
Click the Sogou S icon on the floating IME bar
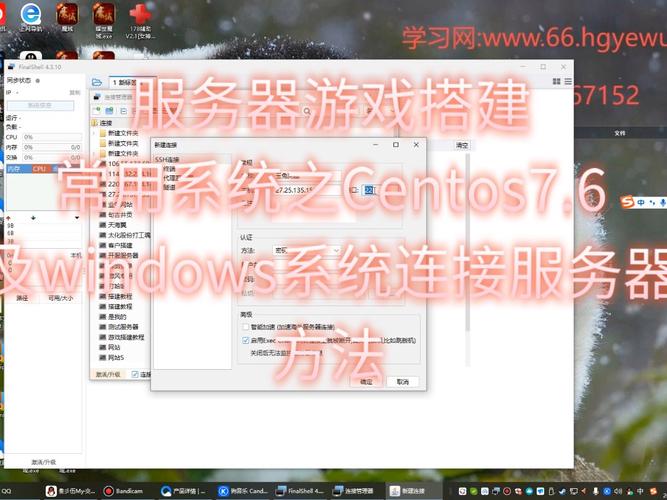(627, 202)
